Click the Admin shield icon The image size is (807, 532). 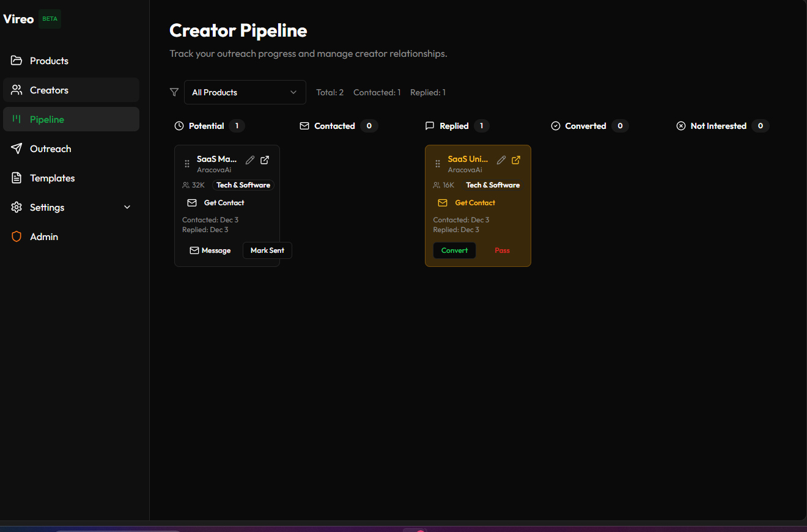[x=17, y=236]
